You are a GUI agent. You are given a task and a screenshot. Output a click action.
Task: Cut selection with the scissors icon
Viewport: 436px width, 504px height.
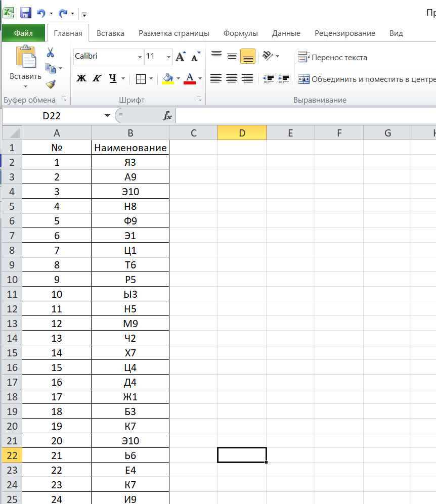coord(50,53)
